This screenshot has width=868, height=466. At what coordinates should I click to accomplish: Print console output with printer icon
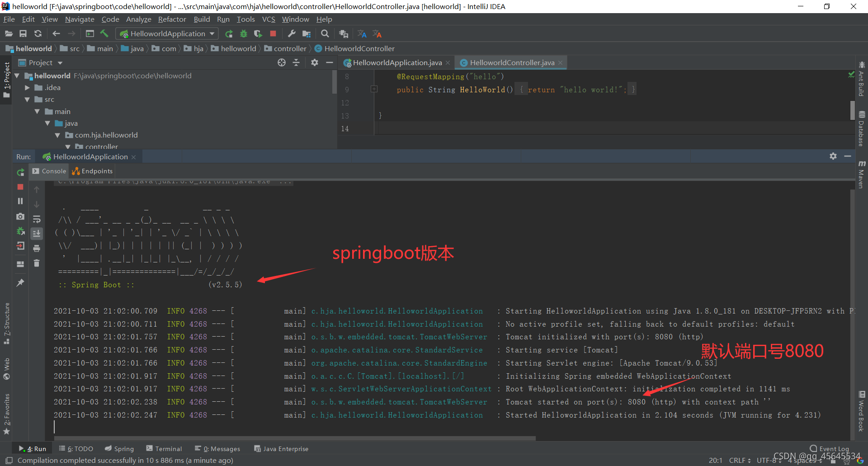pos(37,248)
